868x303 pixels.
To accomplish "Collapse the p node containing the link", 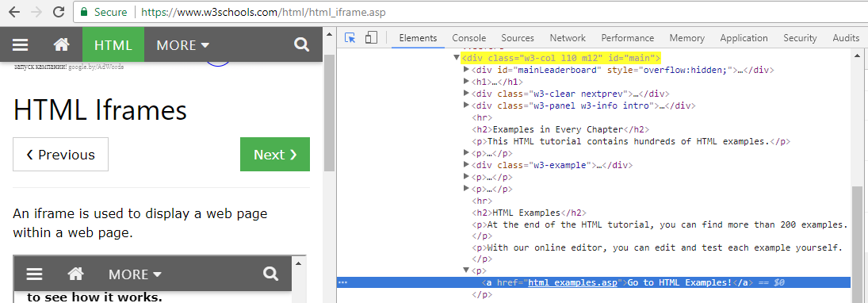I will 466,270.
